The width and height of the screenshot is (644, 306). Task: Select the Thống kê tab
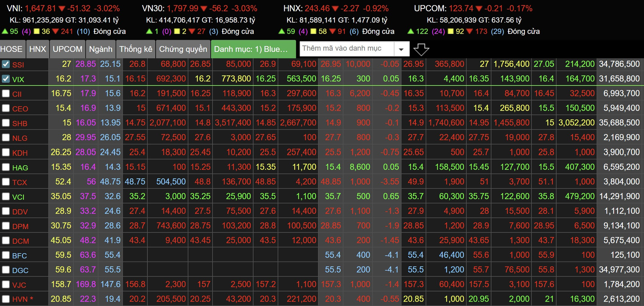point(136,49)
